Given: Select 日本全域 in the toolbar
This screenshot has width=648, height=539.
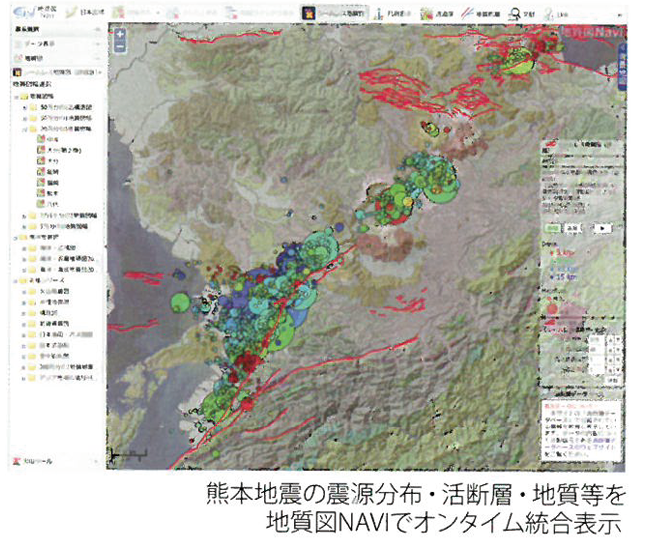Looking at the screenshot, I should [85, 12].
